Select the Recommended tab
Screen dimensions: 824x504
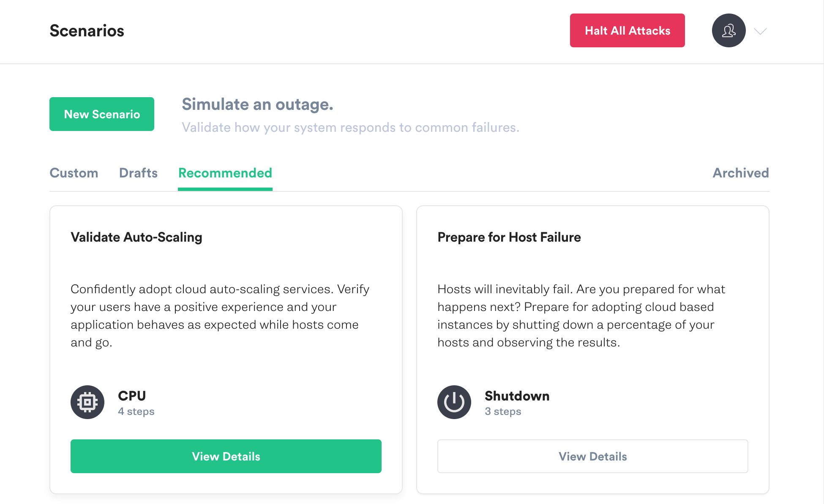tap(225, 173)
